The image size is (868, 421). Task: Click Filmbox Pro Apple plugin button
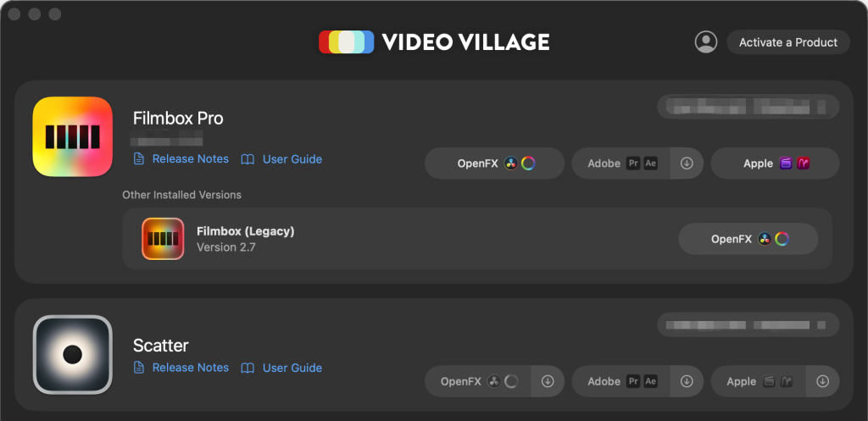pyautogui.click(x=775, y=163)
